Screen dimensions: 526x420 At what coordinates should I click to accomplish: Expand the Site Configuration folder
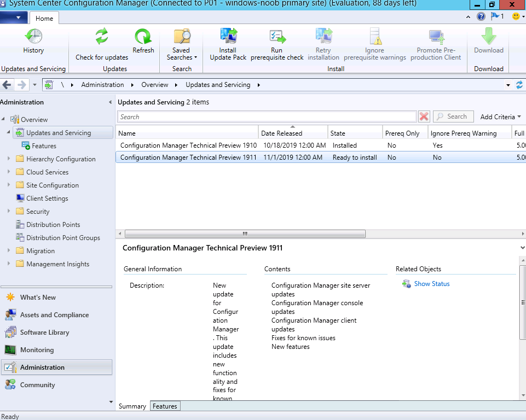9,184
